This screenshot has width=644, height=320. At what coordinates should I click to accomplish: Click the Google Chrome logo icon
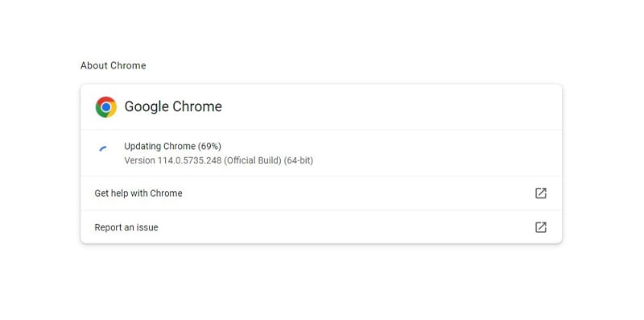coord(106,107)
